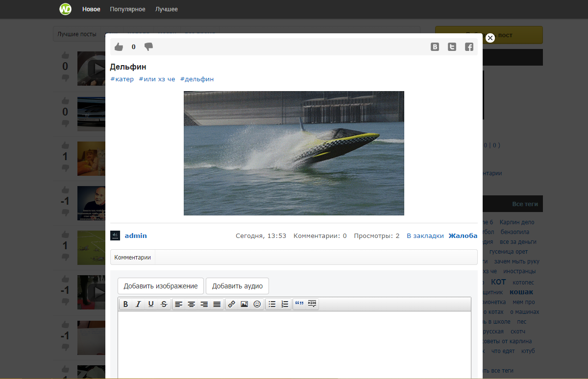588x379 pixels.
Task: Focus the comment text area
Action: click(x=294, y=345)
